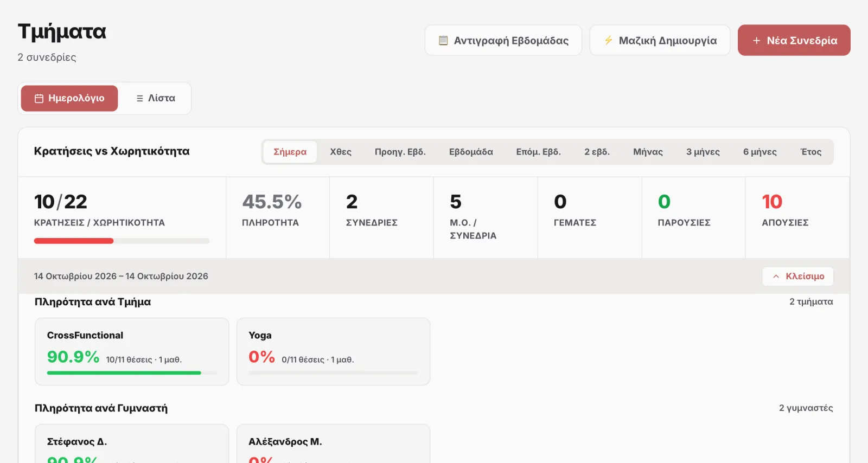Click the Συνεδρίες count of 2
The image size is (868, 463).
coord(352,202)
